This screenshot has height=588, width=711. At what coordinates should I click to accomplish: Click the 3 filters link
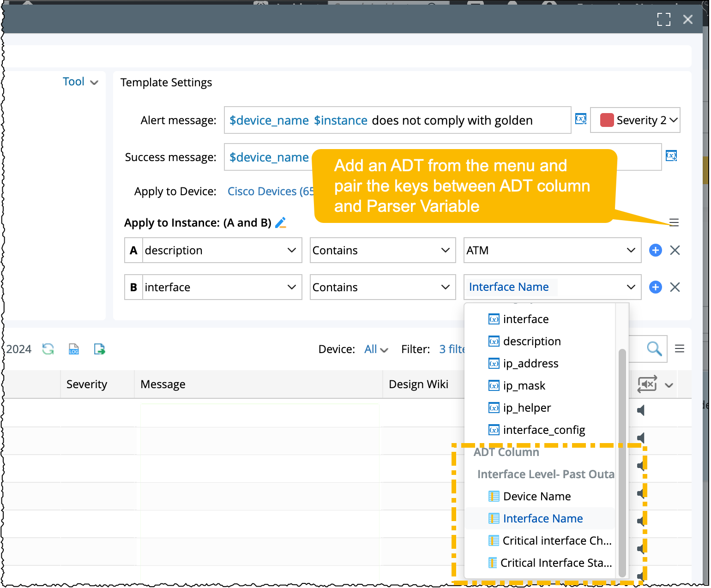click(x=452, y=349)
